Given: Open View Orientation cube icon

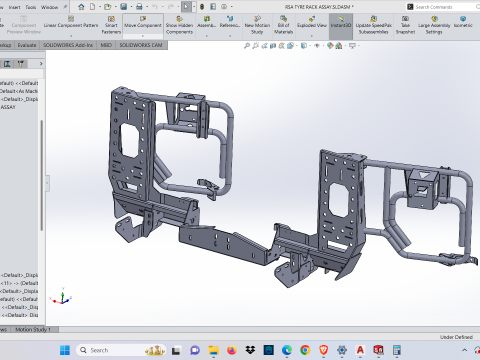Looking at the screenshot, I should pyautogui.click(x=290, y=46).
